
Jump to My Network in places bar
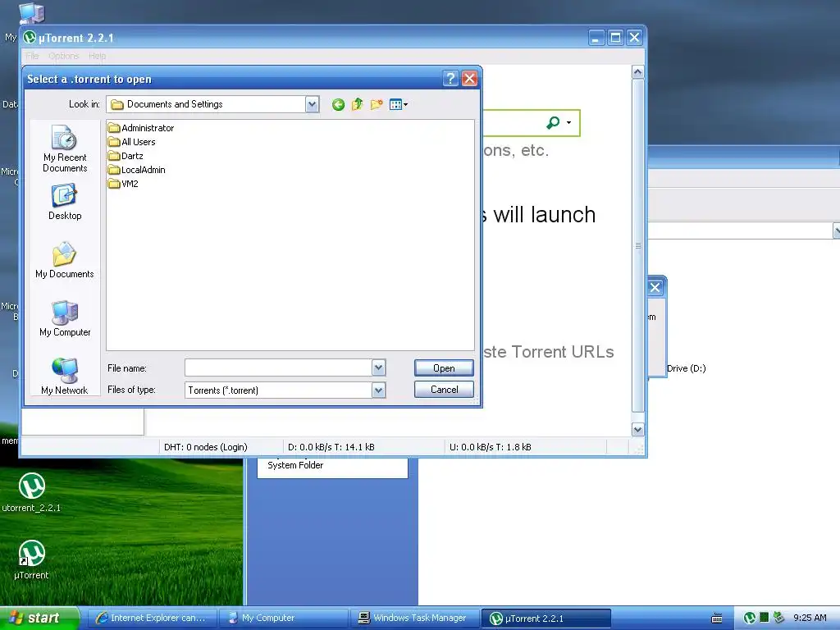pyautogui.click(x=65, y=377)
